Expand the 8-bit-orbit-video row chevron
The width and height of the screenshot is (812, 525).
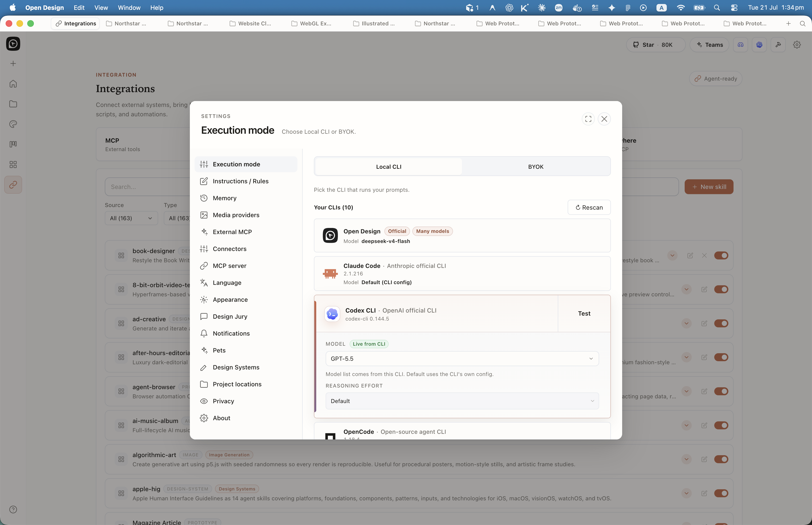686,289
